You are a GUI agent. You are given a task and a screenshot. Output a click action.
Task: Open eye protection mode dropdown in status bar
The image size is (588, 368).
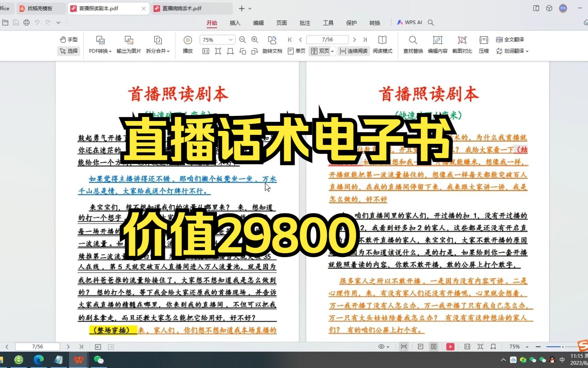pyautogui.click(x=383, y=347)
